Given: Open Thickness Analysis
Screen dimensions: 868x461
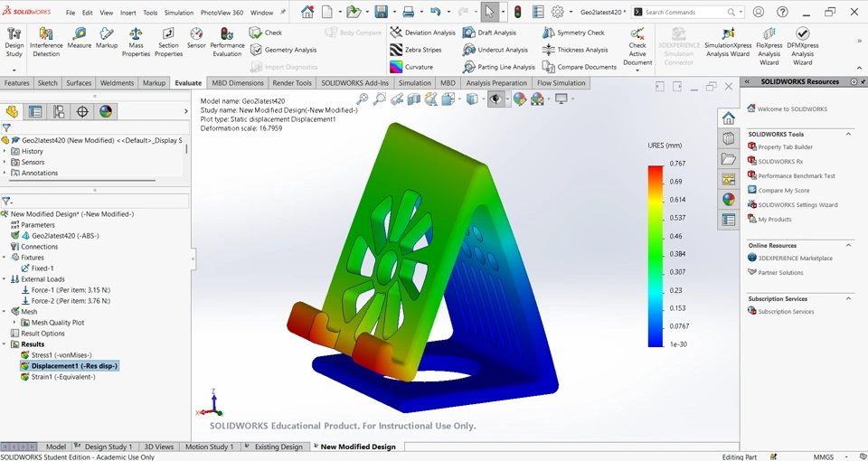Looking at the screenshot, I should [x=575, y=50].
